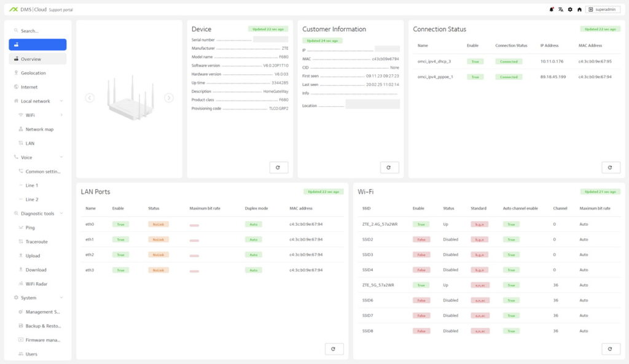Focus the sidebar Search field

(x=37, y=31)
